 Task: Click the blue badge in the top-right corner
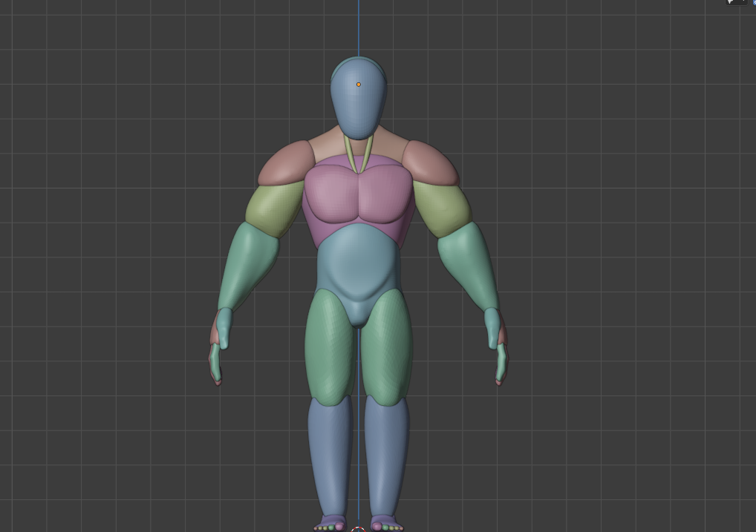click(x=754, y=4)
